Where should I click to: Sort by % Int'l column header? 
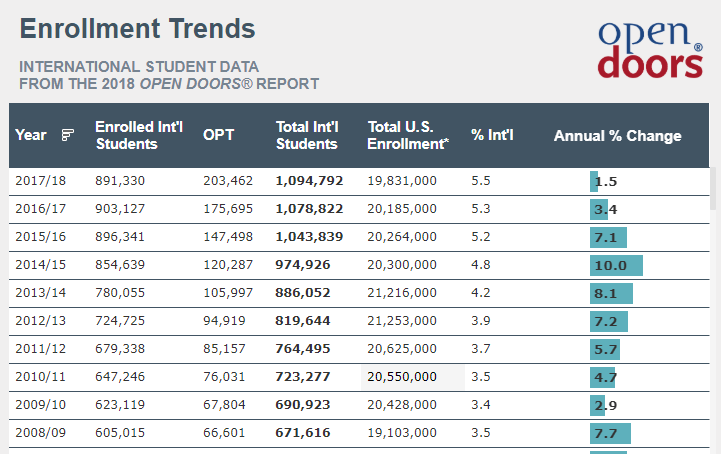(x=492, y=136)
